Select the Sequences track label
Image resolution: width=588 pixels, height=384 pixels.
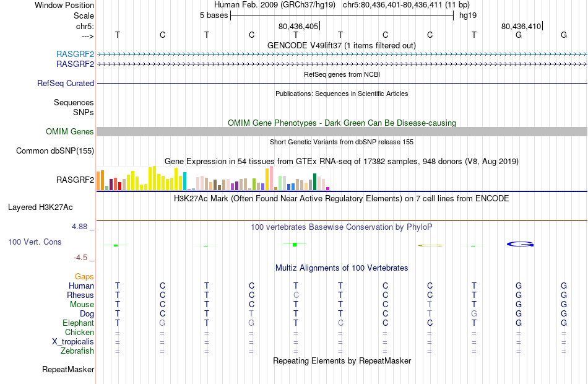(74, 102)
